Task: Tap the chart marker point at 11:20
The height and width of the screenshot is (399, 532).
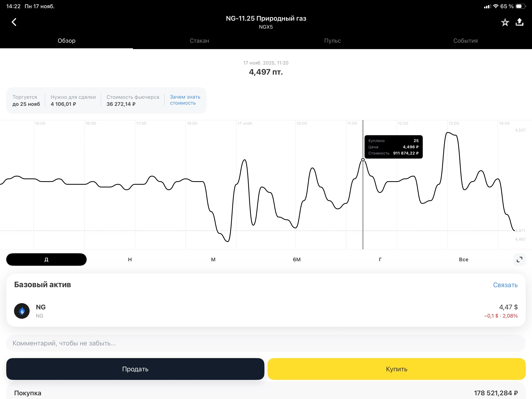Action: [x=363, y=160]
